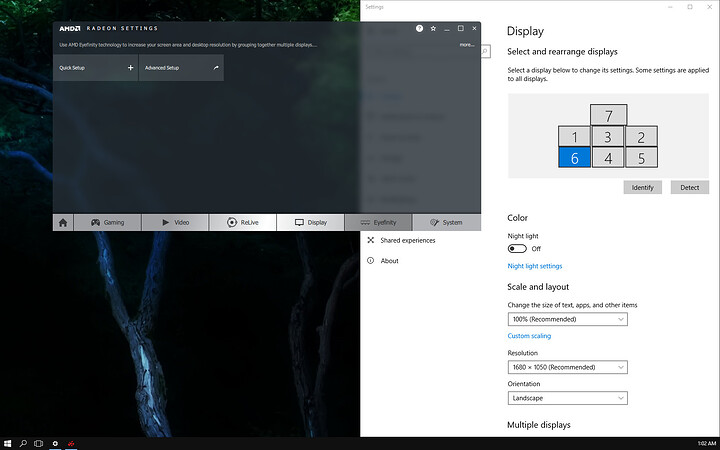720x450 pixels.
Task: Open the Resolution dropdown
Action: 568,367
